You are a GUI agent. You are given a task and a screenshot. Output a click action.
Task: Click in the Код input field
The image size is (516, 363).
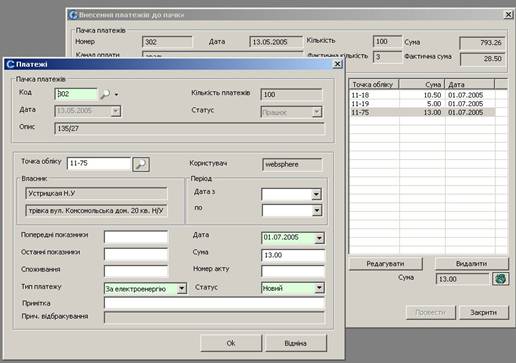tap(76, 94)
